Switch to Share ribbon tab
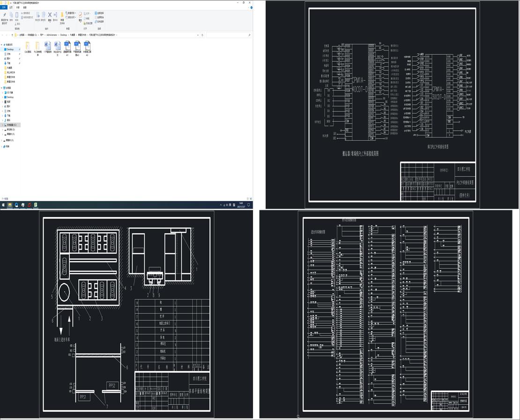Image resolution: width=520 pixels, height=420 pixels. 18,7
